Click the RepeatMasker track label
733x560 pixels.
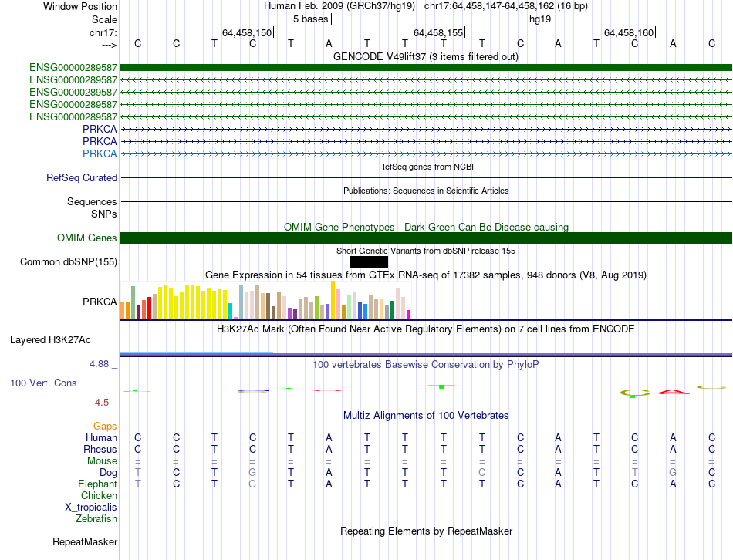[x=85, y=542]
